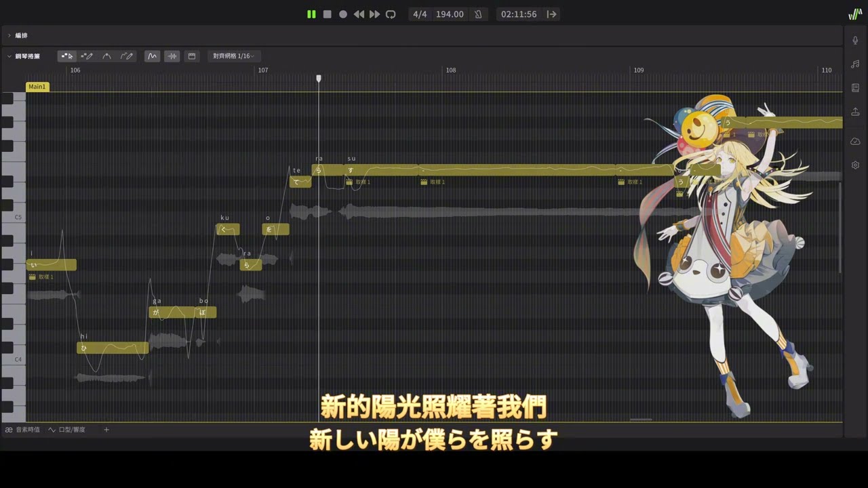Select the い note
868x488 pixels.
[52, 265]
